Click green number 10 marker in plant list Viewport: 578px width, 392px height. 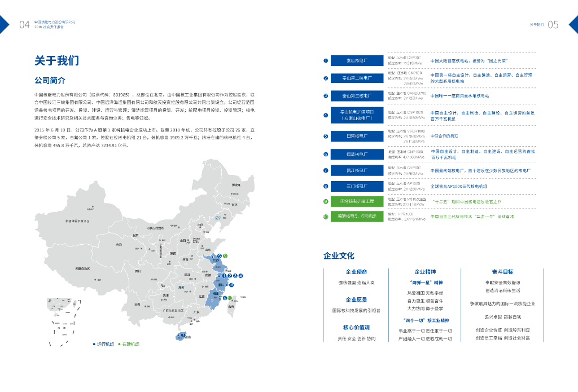tap(326, 217)
